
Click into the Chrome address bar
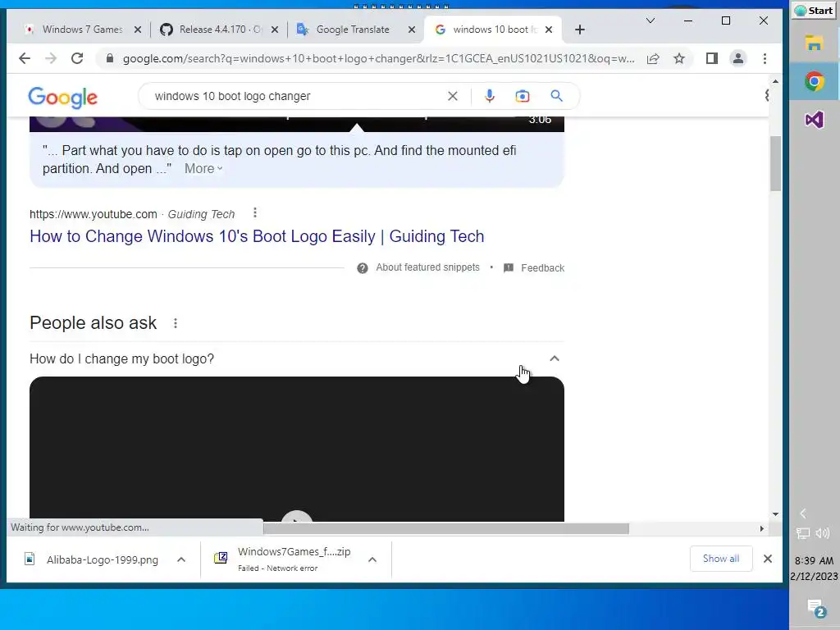pyautogui.click(x=378, y=58)
